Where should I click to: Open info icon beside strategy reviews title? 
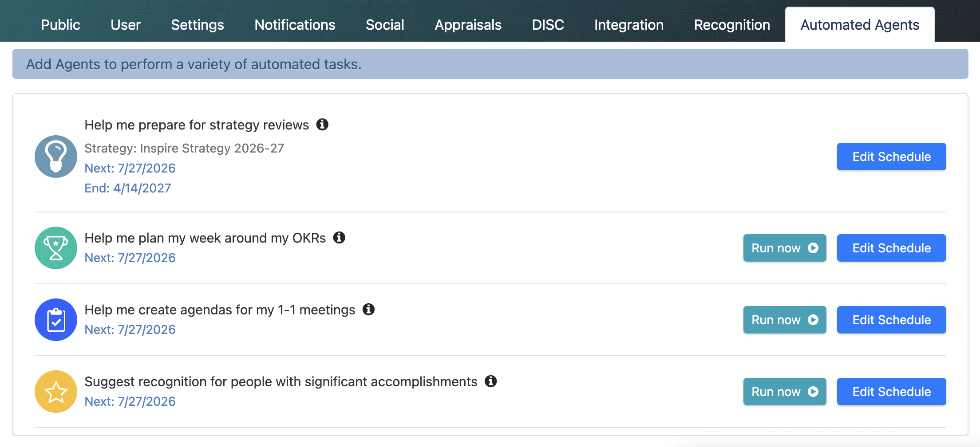[322, 125]
